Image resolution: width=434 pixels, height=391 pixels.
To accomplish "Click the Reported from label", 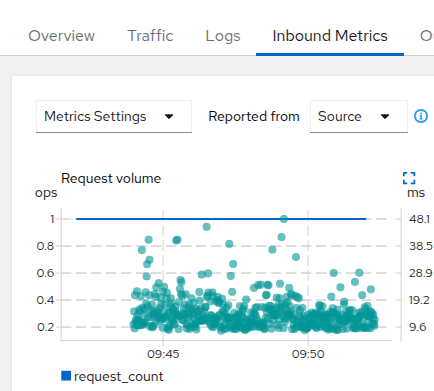I will coord(254,116).
